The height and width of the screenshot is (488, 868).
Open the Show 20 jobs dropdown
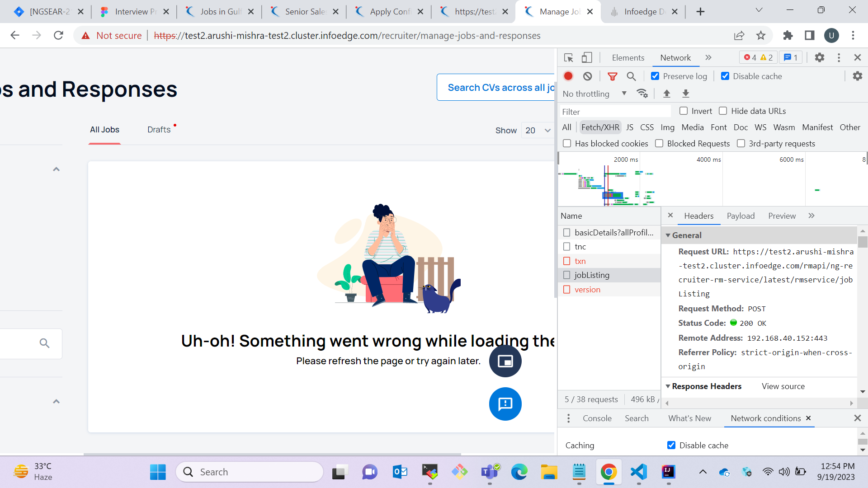[538, 131]
